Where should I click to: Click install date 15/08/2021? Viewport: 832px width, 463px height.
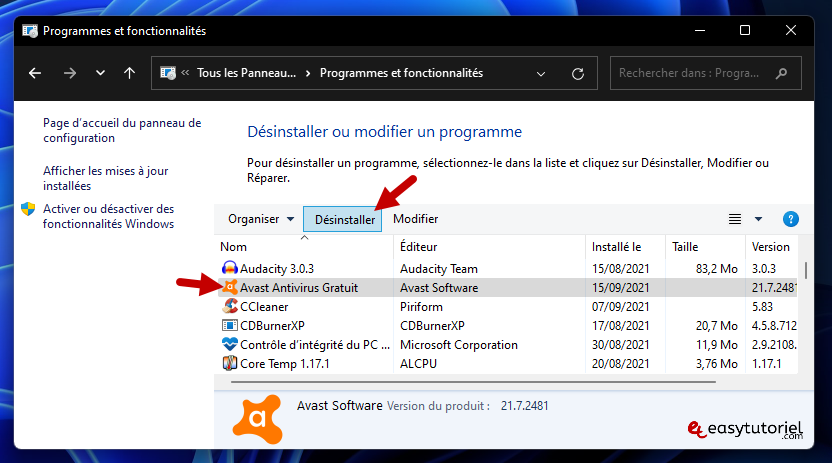point(620,269)
